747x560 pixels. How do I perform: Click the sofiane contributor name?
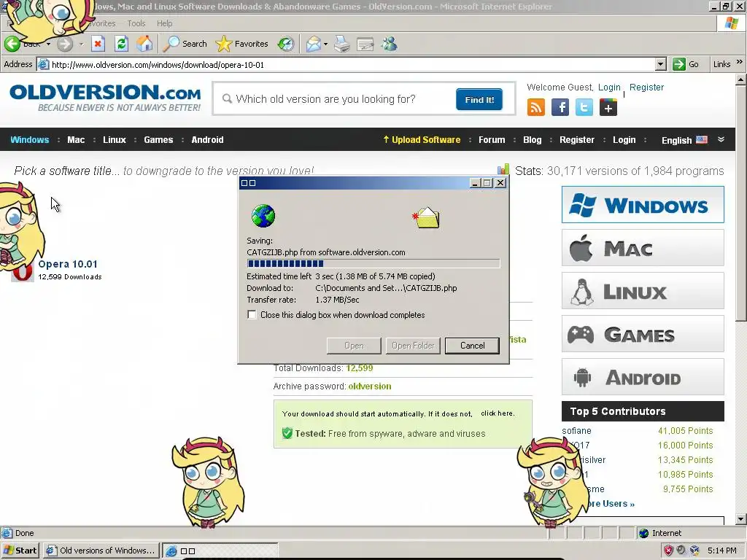(x=576, y=430)
